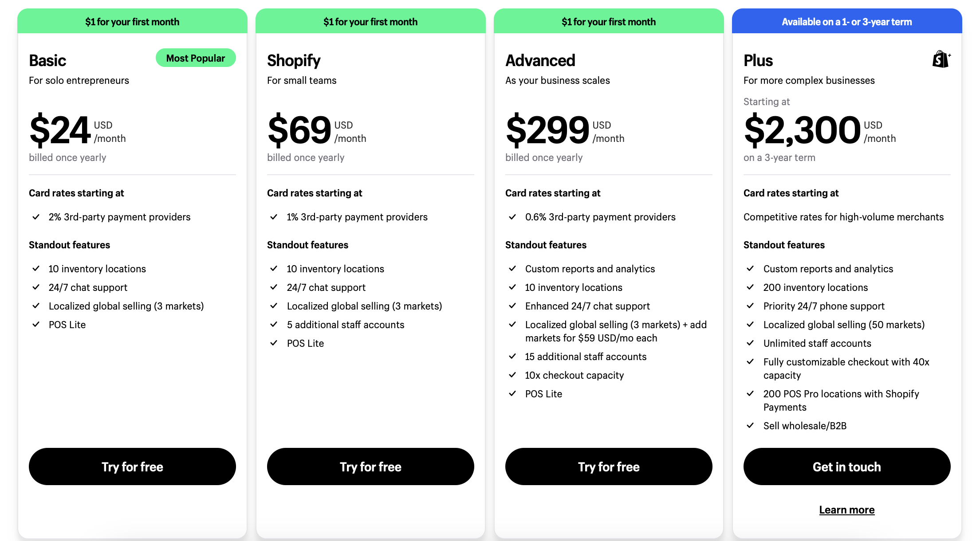This screenshot has width=980, height=541.
Task: Click Try for free on the Advanced plan
Action: [x=608, y=467]
